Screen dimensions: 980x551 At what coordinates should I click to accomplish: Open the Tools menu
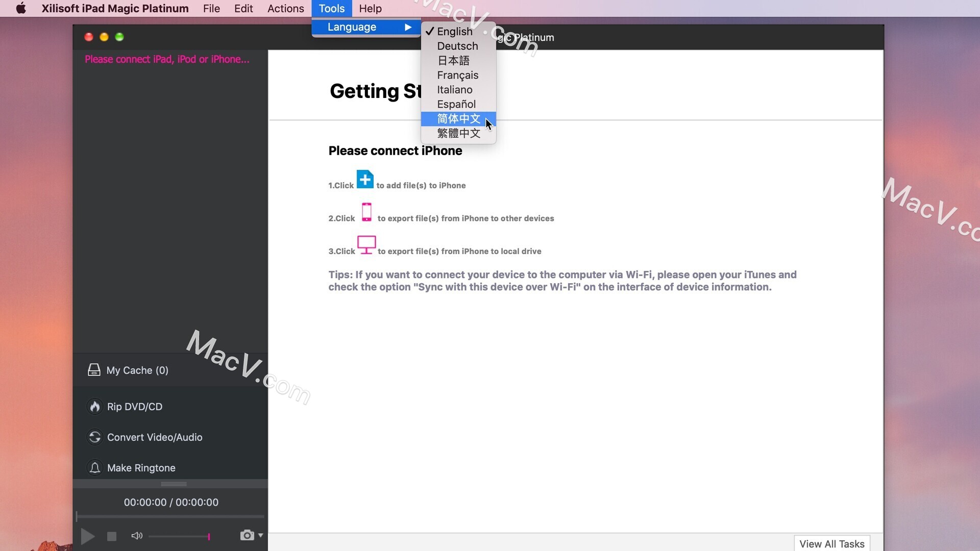click(x=331, y=8)
